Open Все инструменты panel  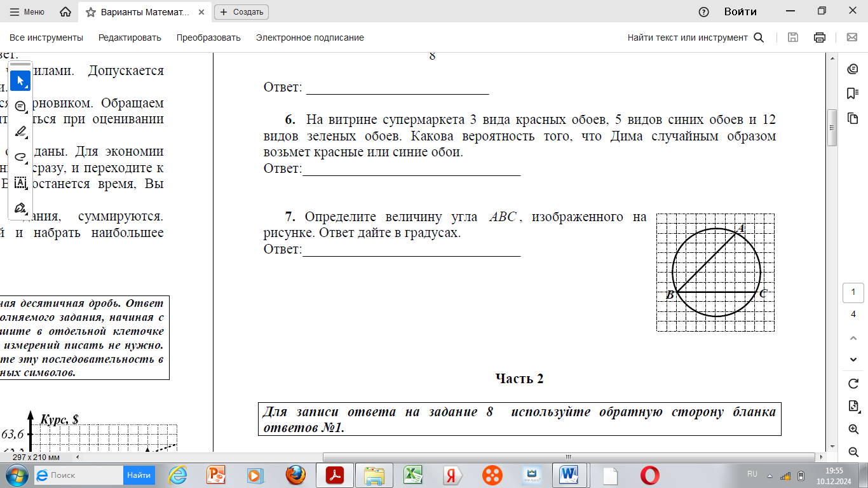(46, 37)
